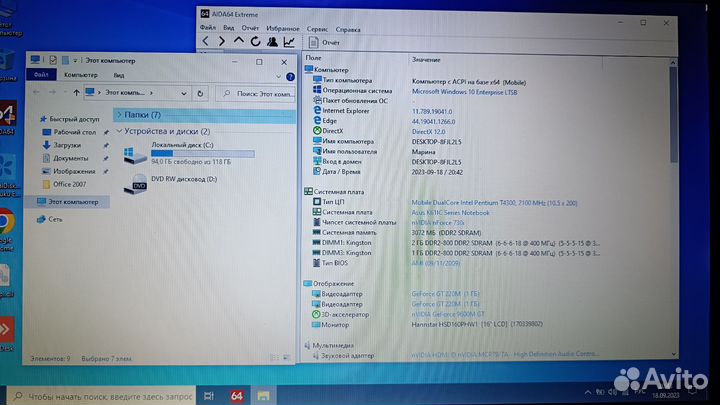Click the Поиск: Этот компьютер search field
720x405 pixels.
point(256,94)
